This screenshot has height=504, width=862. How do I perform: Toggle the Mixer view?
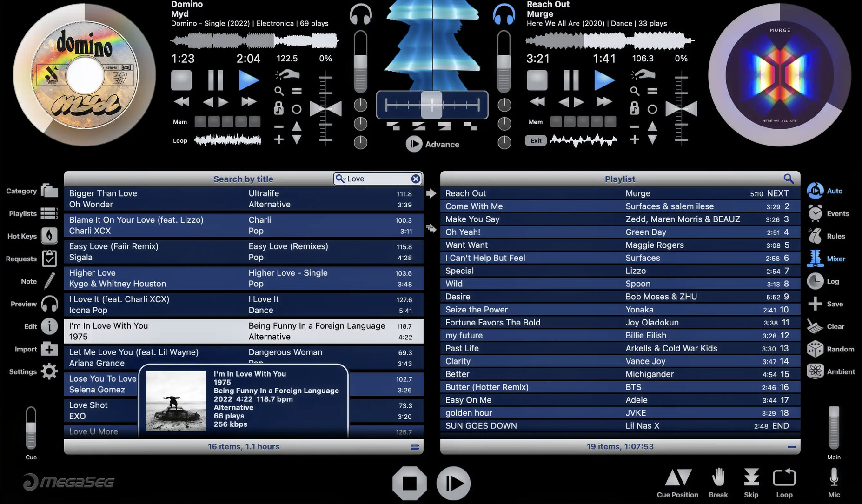tap(815, 259)
